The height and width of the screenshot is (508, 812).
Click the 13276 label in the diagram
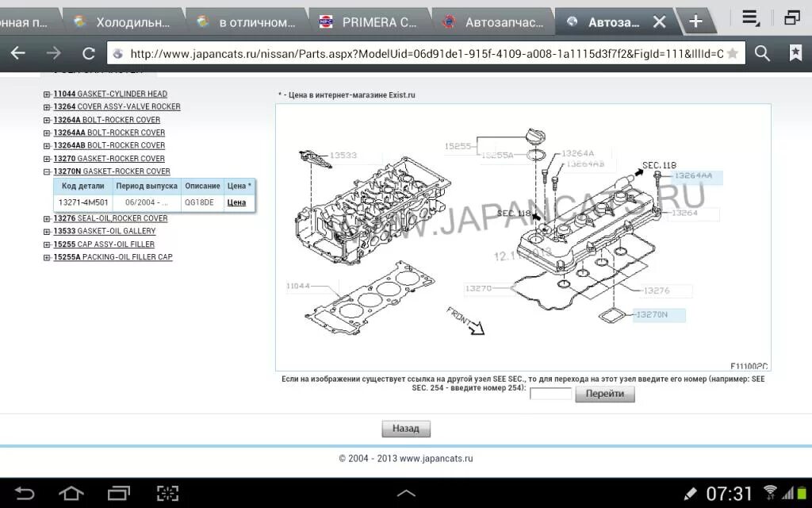(656, 291)
